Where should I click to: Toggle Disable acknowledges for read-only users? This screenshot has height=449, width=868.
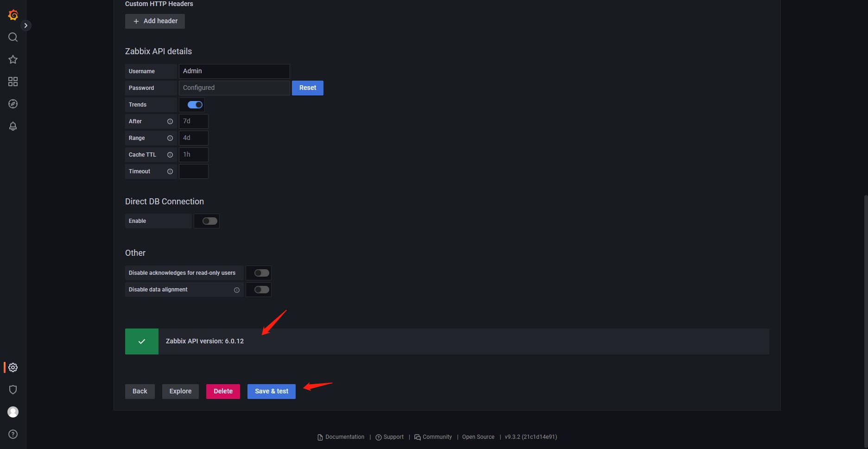tap(261, 273)
